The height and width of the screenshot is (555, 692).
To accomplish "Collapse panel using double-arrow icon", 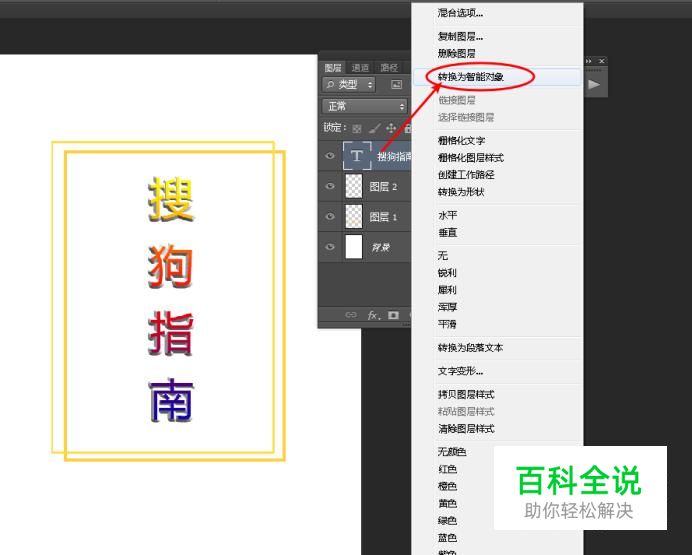I will [x=589, y=61].
